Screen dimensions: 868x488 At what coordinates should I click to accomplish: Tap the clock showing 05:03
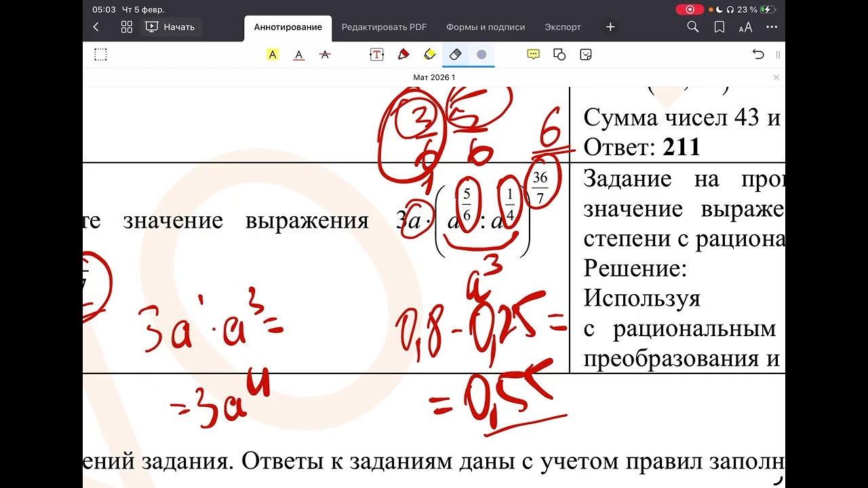tap(104, 9)
